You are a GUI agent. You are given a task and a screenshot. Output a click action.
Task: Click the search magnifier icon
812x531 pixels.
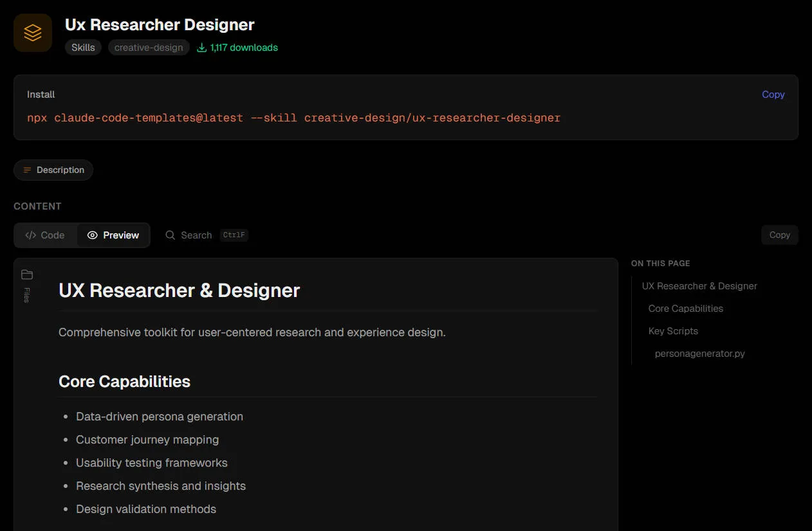(x=170, y=235)
